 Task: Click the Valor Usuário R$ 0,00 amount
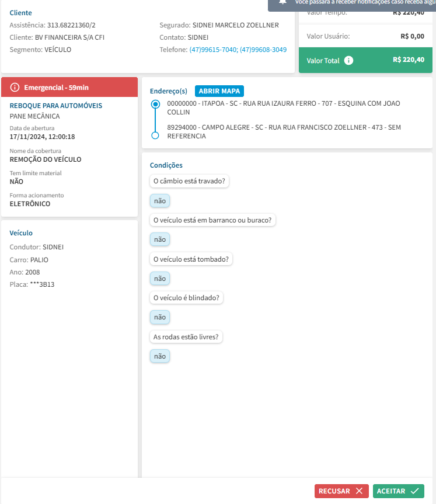(412, 36)
